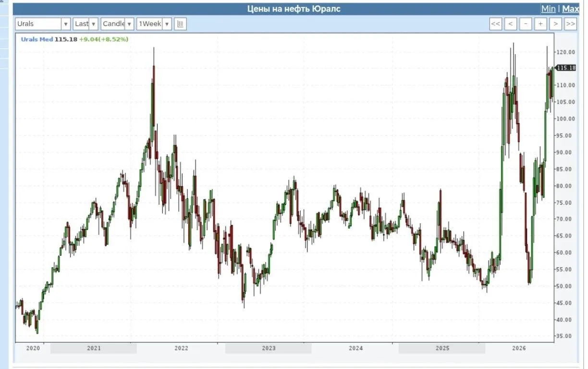Move chart forward with > button

coord(555,24)
